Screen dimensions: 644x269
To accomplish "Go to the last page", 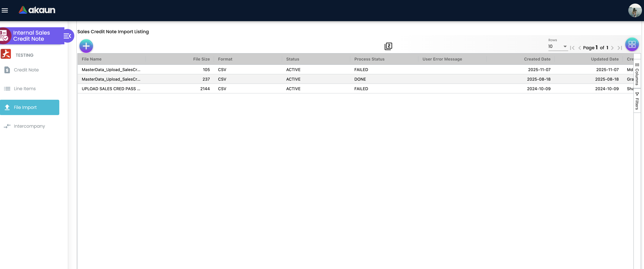I will [x=619, y=48].
